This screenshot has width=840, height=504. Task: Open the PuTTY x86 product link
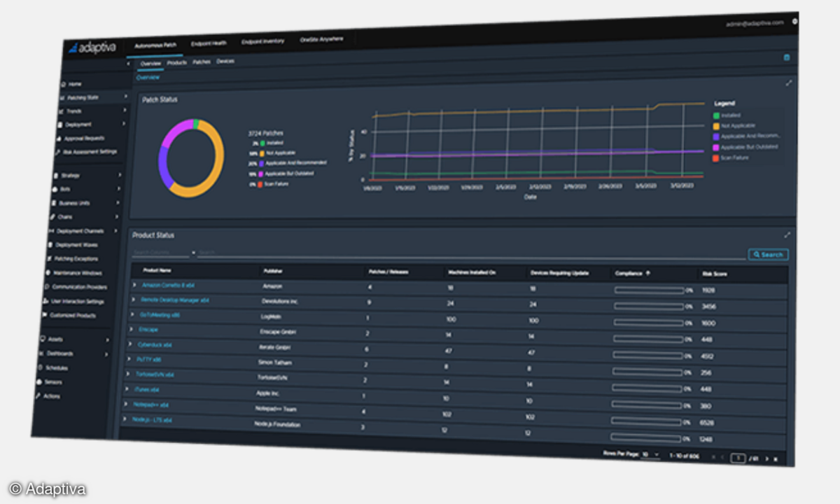click(x=149, y=360)
